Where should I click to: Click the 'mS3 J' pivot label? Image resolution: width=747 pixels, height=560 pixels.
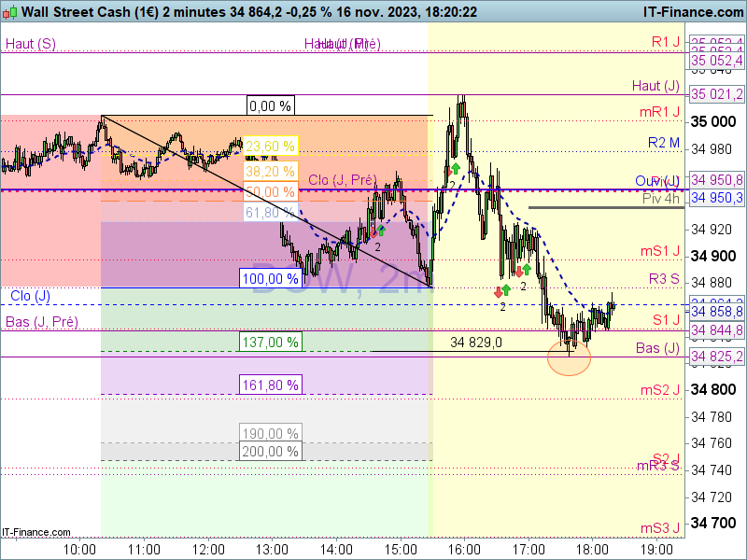[x=660, y=527]
